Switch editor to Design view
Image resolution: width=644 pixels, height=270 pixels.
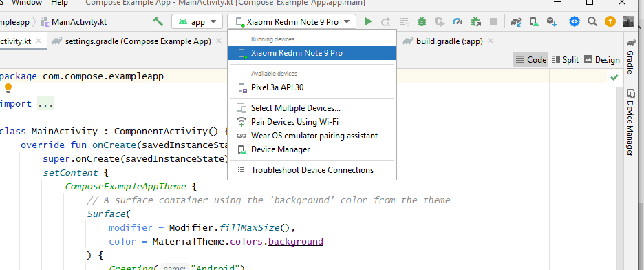[x=602, y=60]
